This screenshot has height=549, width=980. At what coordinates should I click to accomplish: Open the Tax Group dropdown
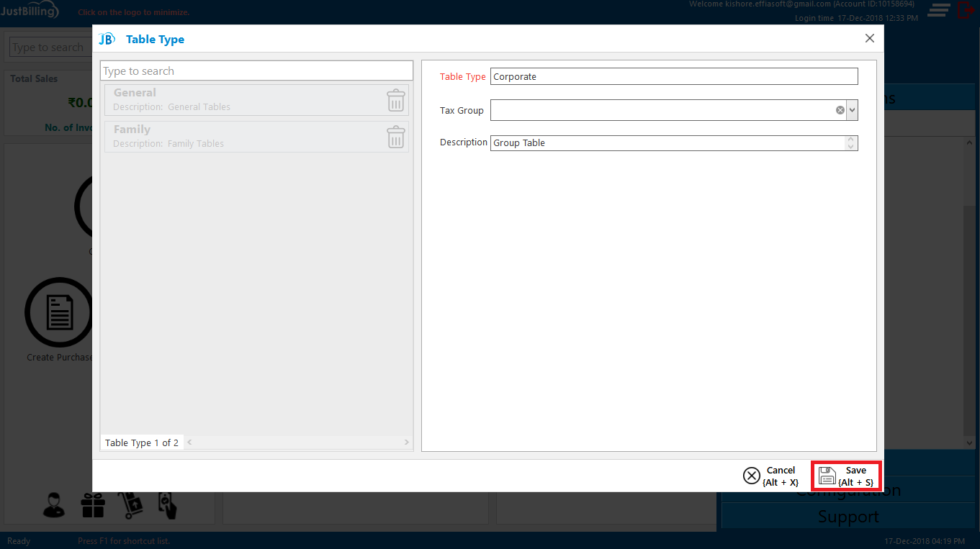tap(853, 110)
